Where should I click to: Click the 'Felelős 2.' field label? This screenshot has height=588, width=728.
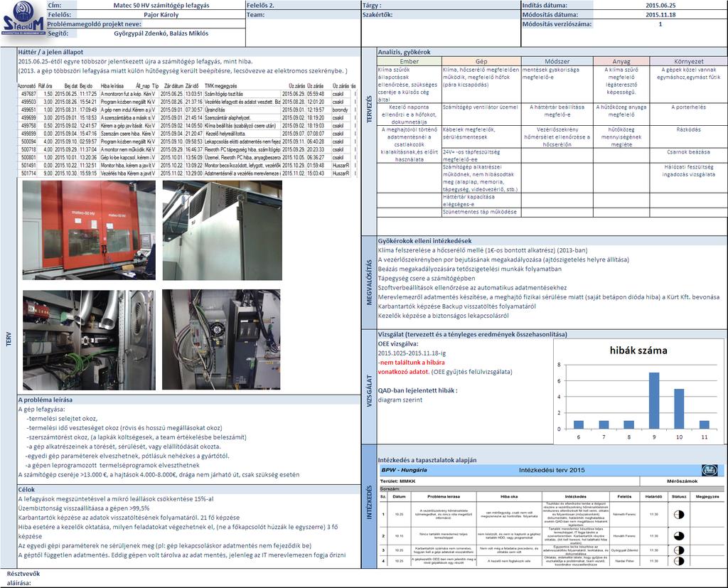[260, 6]
